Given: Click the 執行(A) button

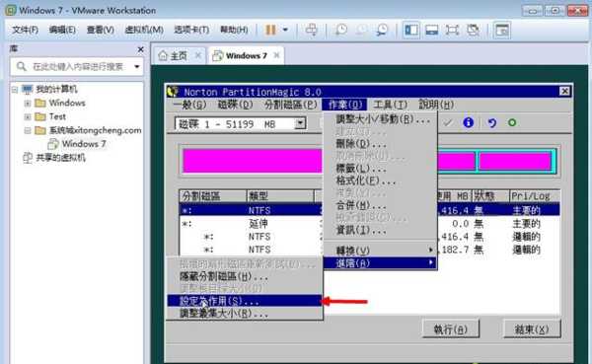Looking at the screenshot, I should point(451,329).
